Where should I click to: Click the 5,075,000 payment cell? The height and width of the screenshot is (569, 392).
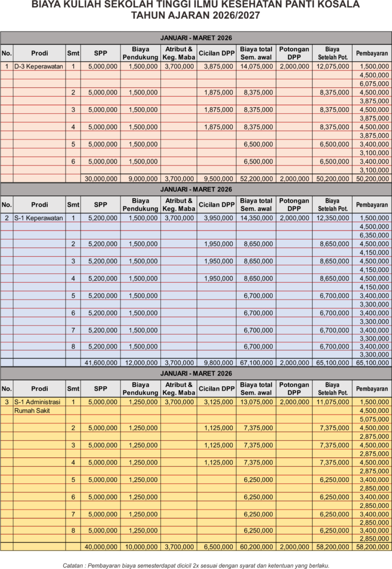coord(371,420)
